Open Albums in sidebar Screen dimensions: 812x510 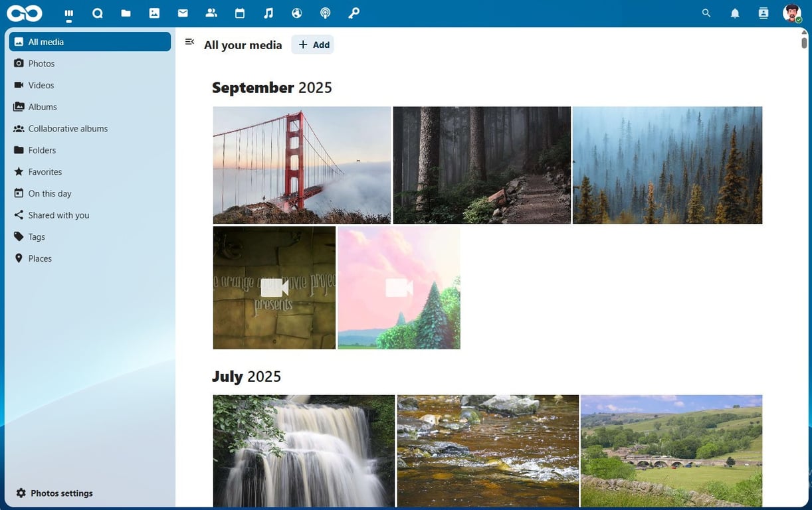click(x=90, y=107)
